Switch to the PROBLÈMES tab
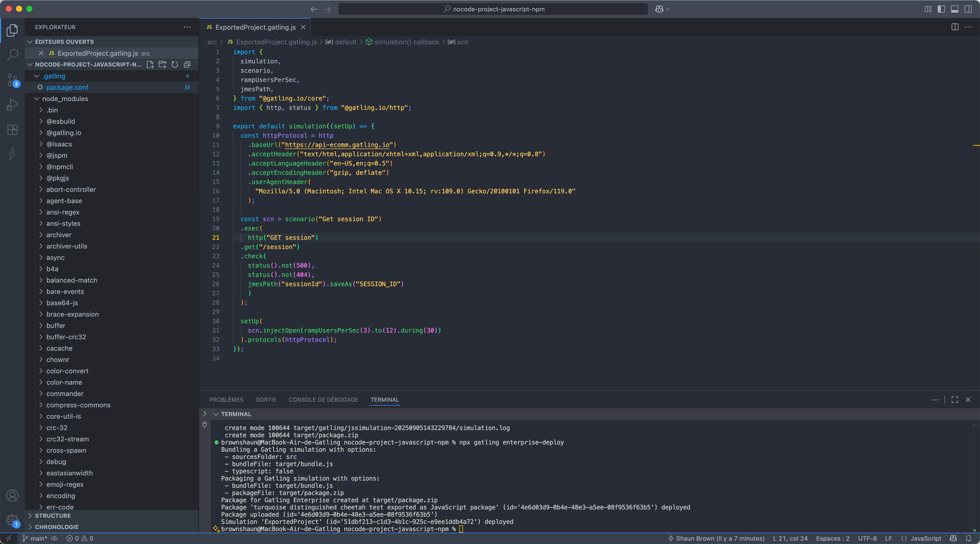Screen dimensions: 980x544 click(x=226, y=399)
